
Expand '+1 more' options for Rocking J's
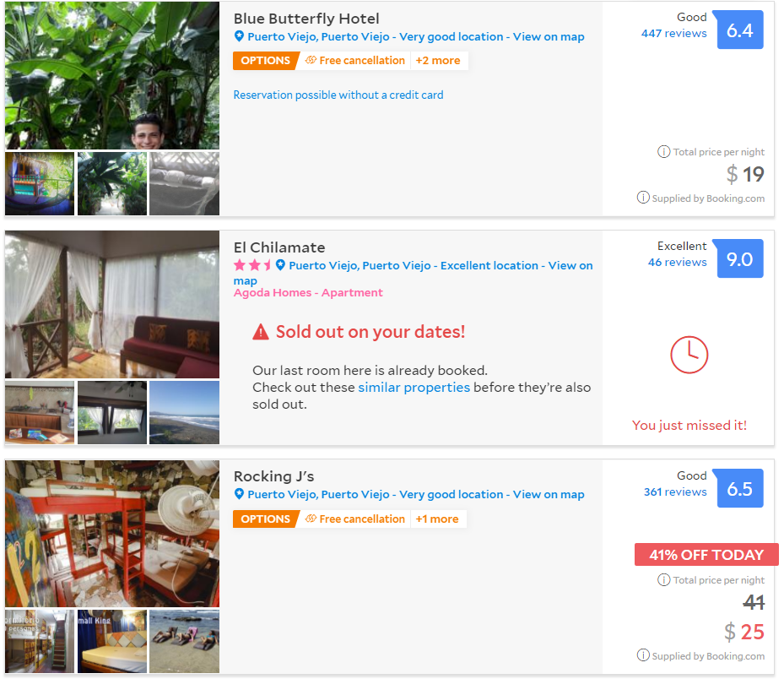click(x=437, y=519)
